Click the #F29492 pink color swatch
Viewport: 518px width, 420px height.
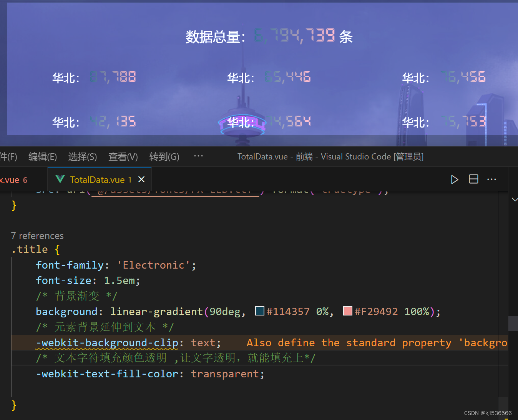click(x=348, y=311)
